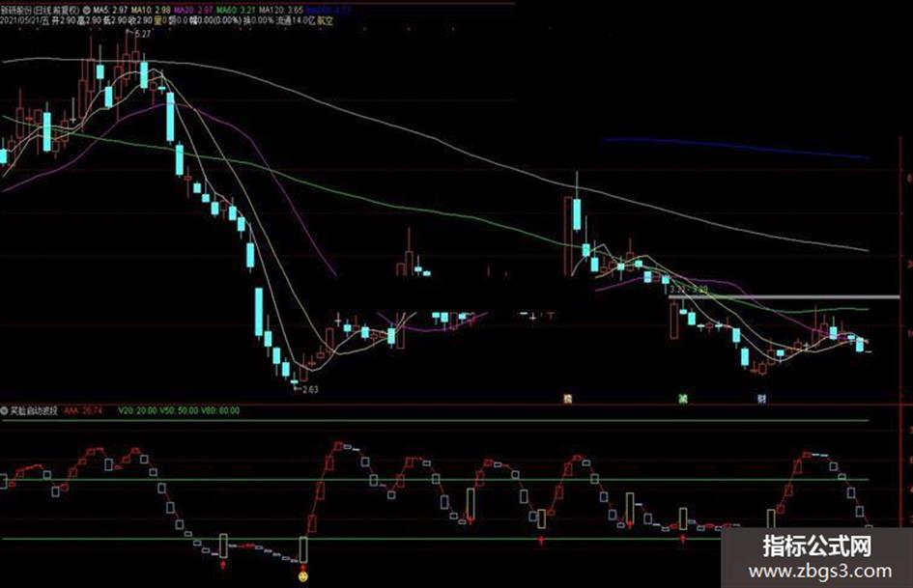Click the MA5: 2.97 label
Image resolution: width=913 pixels, height=588 pixels.
tap(110, 11)
